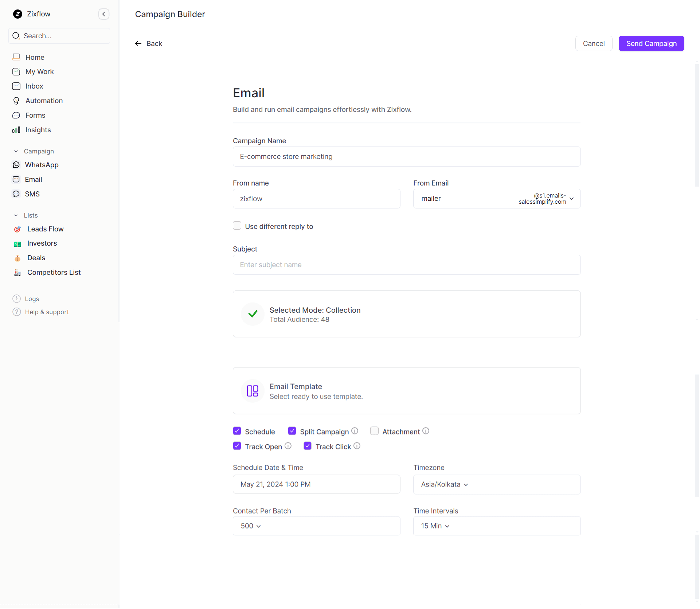Screen dimensions: 700x609
Task: Enable Use different reply to
Action: [237, 226]
